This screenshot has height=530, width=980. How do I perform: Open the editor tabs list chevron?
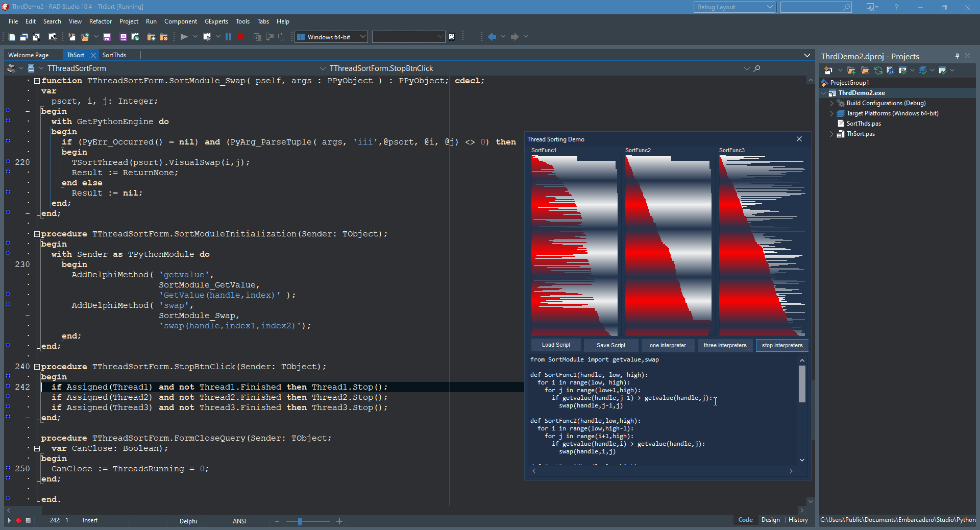pyautogui.click(x=807, y=55)
